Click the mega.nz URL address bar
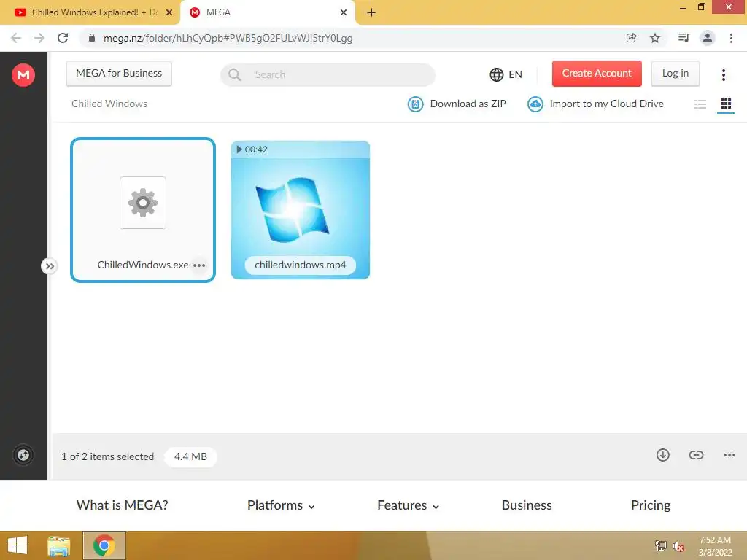Viewport: 747px width, 560px height. pyautogui.click(x=352, y=38)
